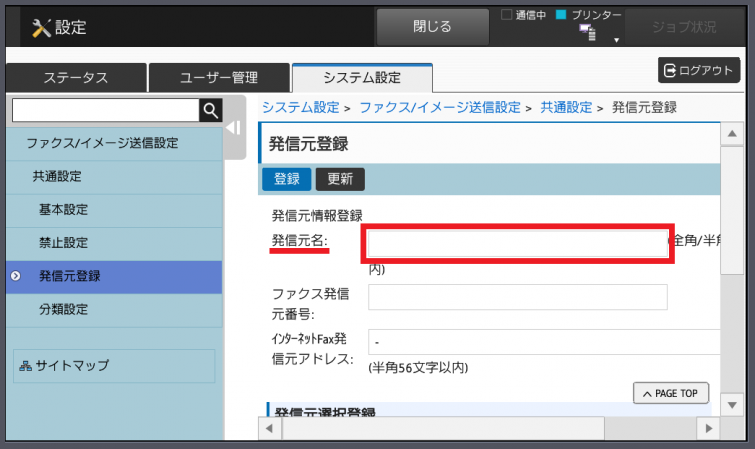Click the 通信中 indicator box

506,14
